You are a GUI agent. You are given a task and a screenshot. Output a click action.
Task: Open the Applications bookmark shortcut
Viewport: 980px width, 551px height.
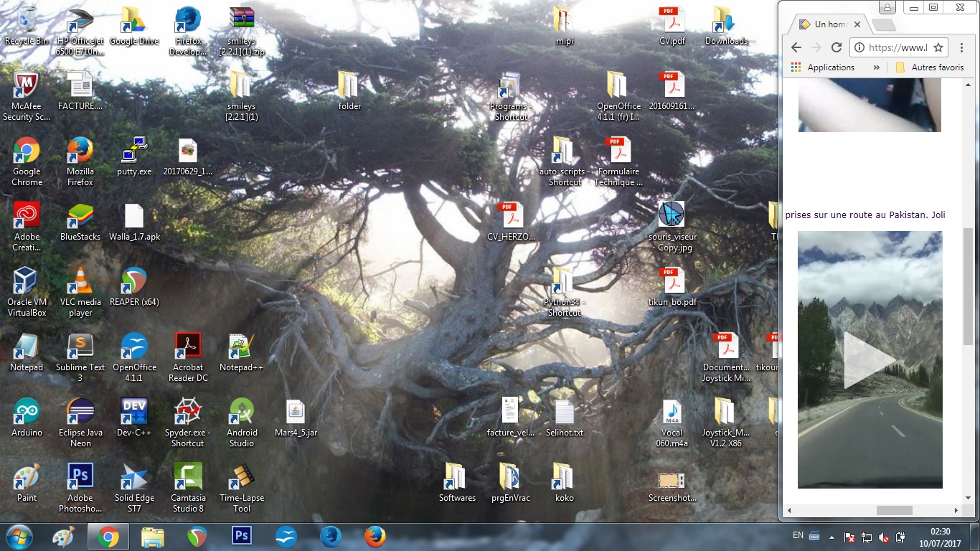[824, 67]
